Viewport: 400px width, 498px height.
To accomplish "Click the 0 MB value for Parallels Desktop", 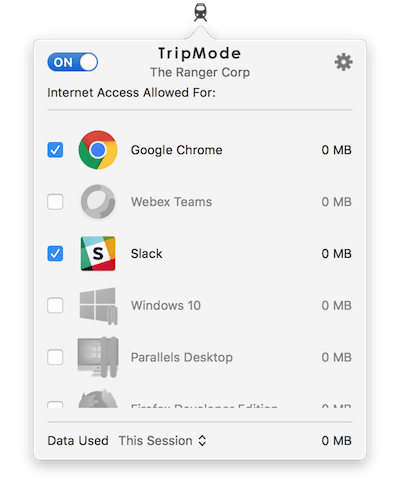I will point(337,357).
